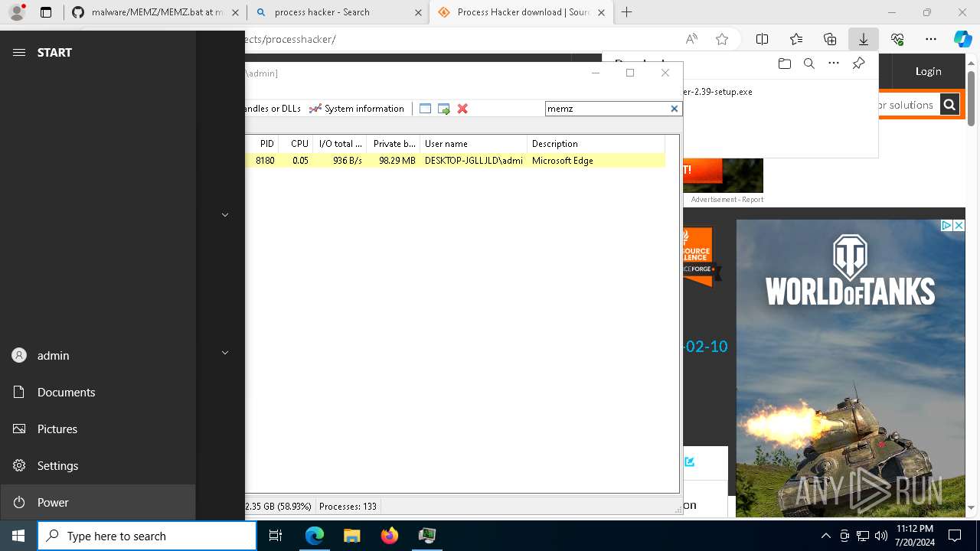Click the Find window and thread icon
The image size is (980, 551).
[444, 109]
